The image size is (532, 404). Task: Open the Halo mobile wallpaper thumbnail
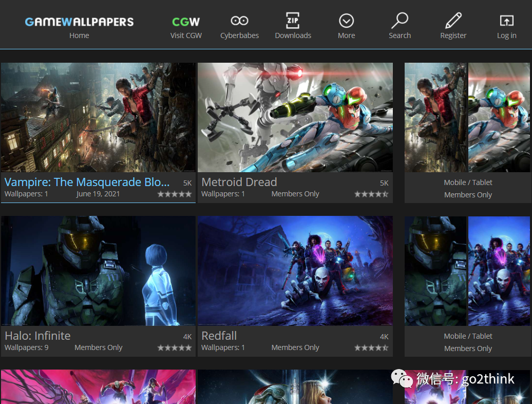pos(435,271)
